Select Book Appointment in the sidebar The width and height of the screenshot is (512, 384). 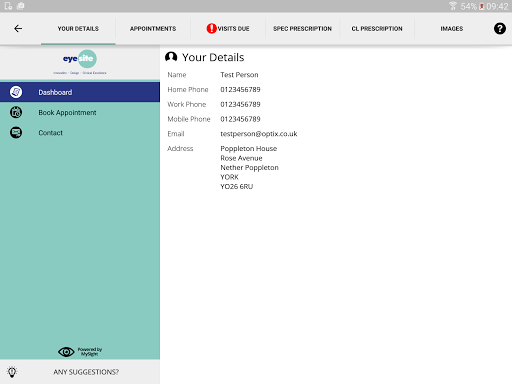click(x=80, y=112)
